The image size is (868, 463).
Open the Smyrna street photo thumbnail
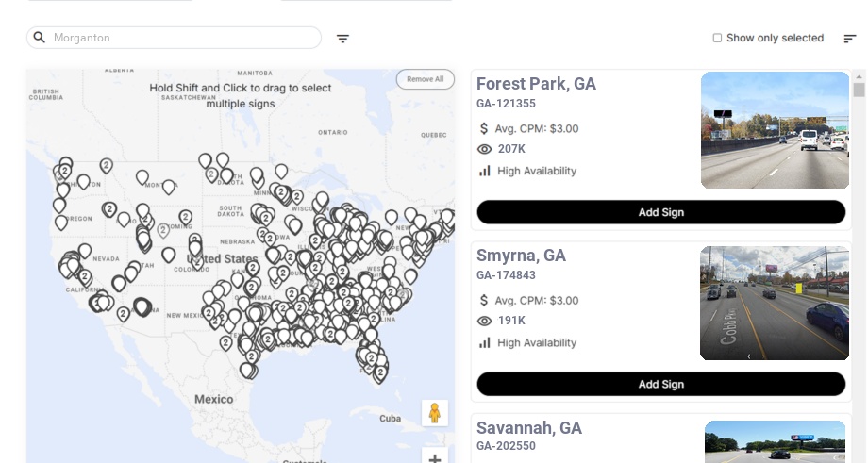point(775,304)
